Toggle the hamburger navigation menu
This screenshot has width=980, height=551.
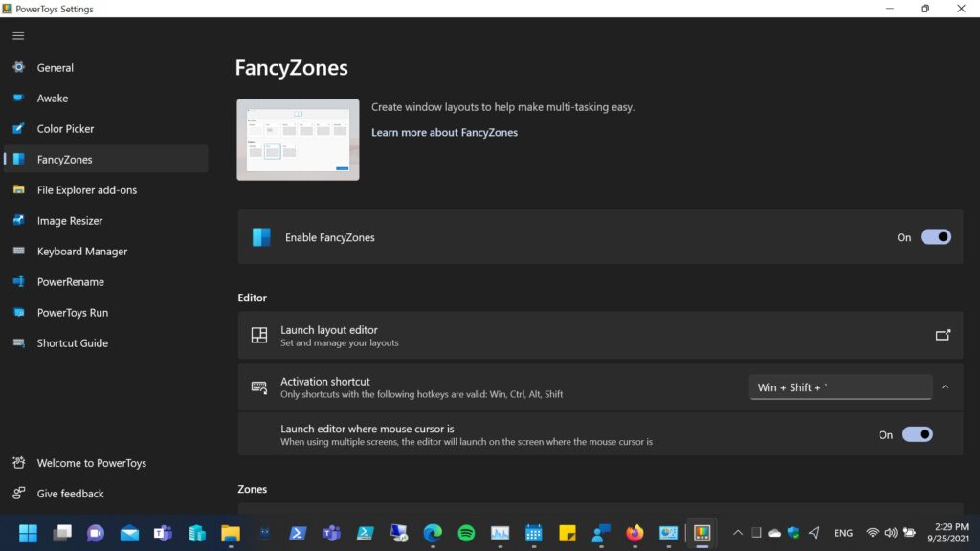[18, 35]
